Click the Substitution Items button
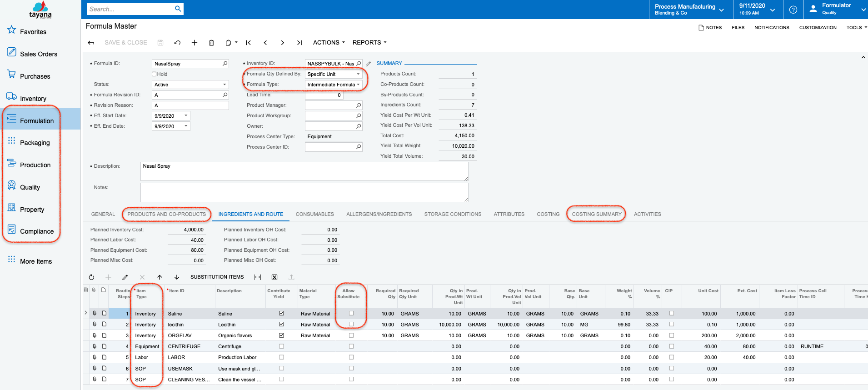 217,277
